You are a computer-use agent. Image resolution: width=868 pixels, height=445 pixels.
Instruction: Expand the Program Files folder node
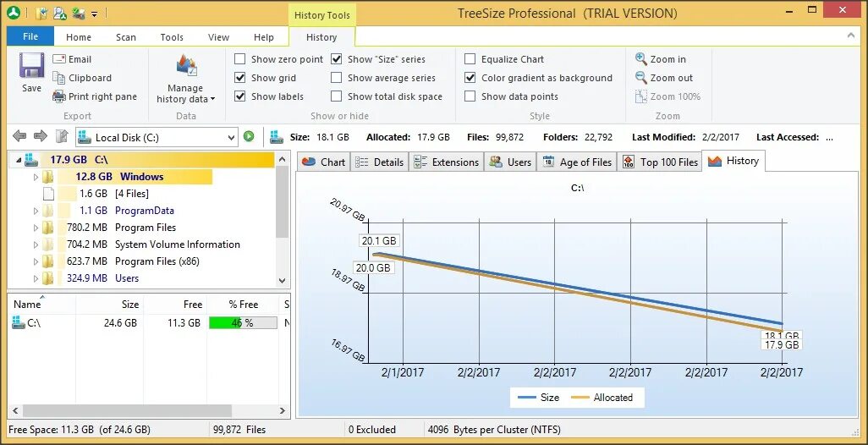click(36, 228)
